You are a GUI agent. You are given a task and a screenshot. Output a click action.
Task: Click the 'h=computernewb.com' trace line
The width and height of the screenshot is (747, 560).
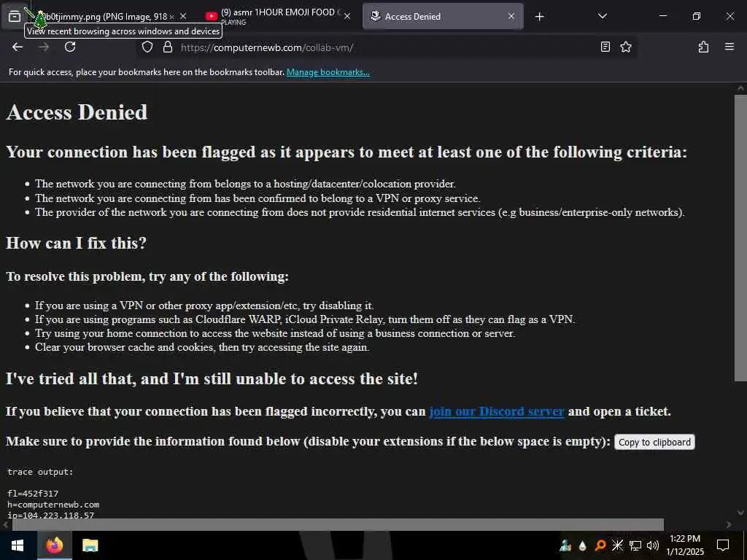pos(53,505)
